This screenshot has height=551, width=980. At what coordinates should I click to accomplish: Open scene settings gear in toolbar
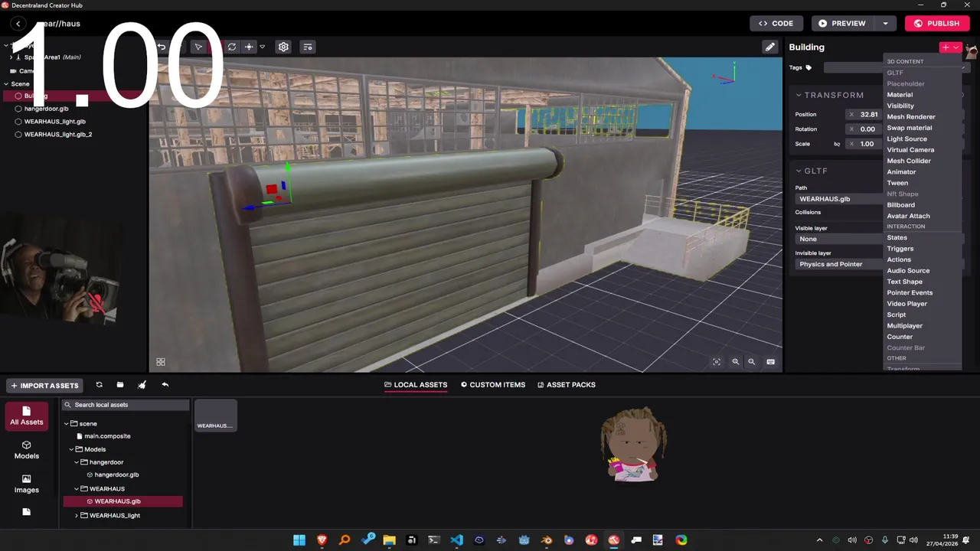(x=283, y=47)
